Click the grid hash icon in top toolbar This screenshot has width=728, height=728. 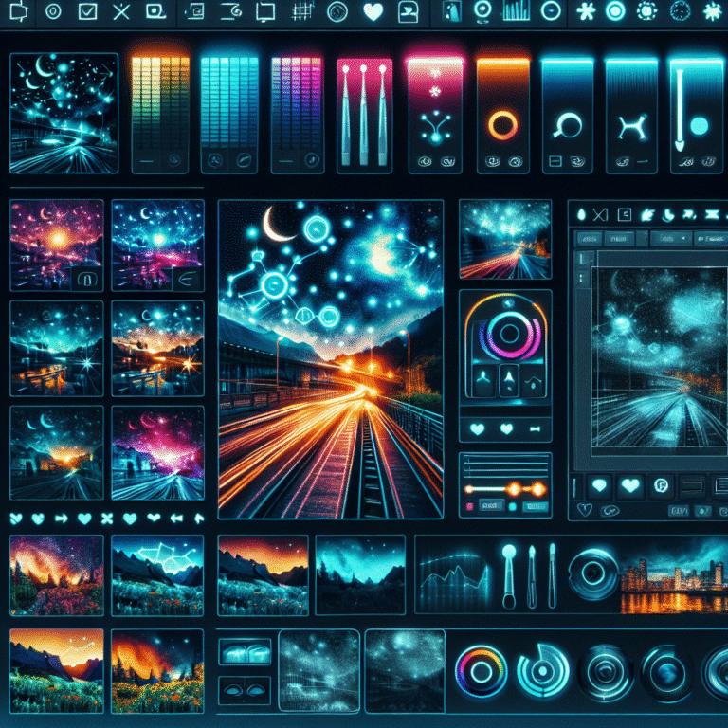point(302,12)
